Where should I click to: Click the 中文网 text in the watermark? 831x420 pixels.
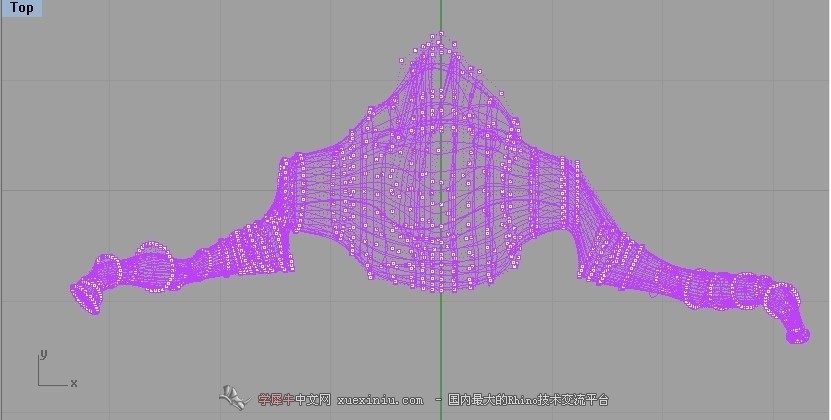(313, 399)
